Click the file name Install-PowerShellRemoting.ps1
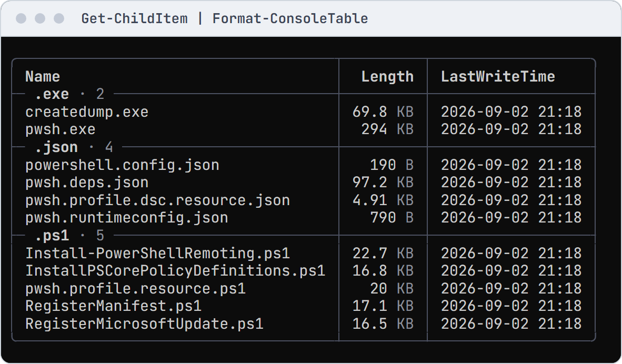Image resolution: width=622 pixels, height=364 pixels. click(x=157, y=253)
